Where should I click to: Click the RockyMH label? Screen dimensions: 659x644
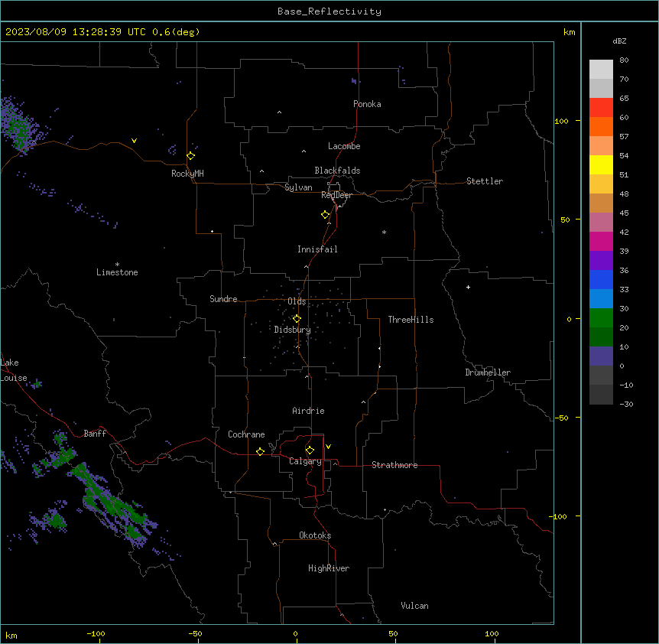(187, 174)
